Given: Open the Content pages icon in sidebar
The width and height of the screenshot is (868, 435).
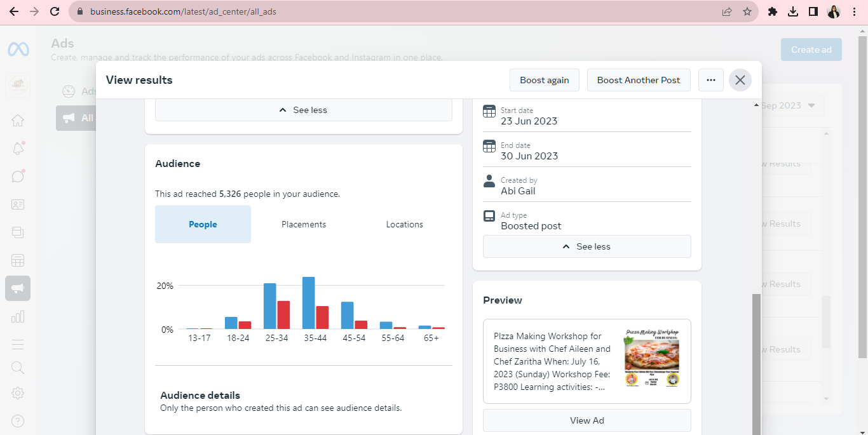Looking at the screenshot, I should (x=18, y=232).
